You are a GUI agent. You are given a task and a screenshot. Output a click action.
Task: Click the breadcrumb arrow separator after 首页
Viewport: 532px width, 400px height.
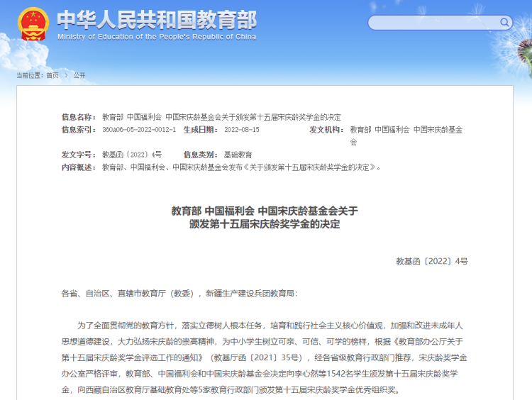(65, 75)
